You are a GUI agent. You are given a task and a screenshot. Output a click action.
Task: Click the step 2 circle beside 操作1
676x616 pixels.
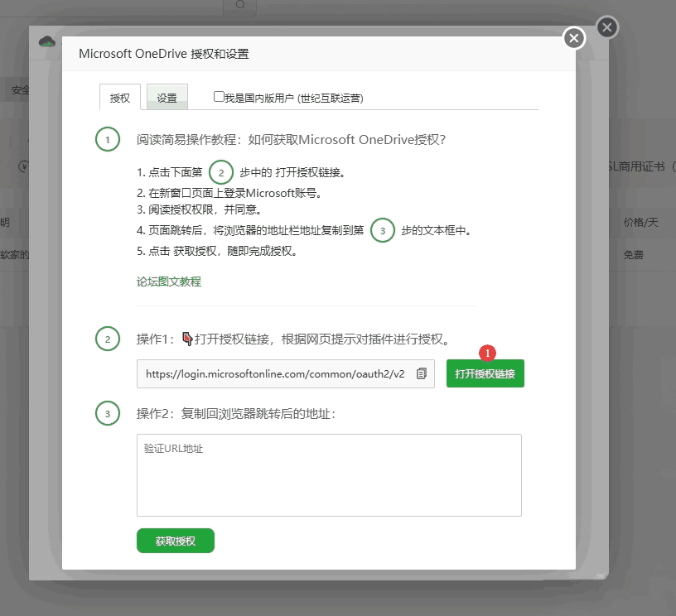(107, 339)
